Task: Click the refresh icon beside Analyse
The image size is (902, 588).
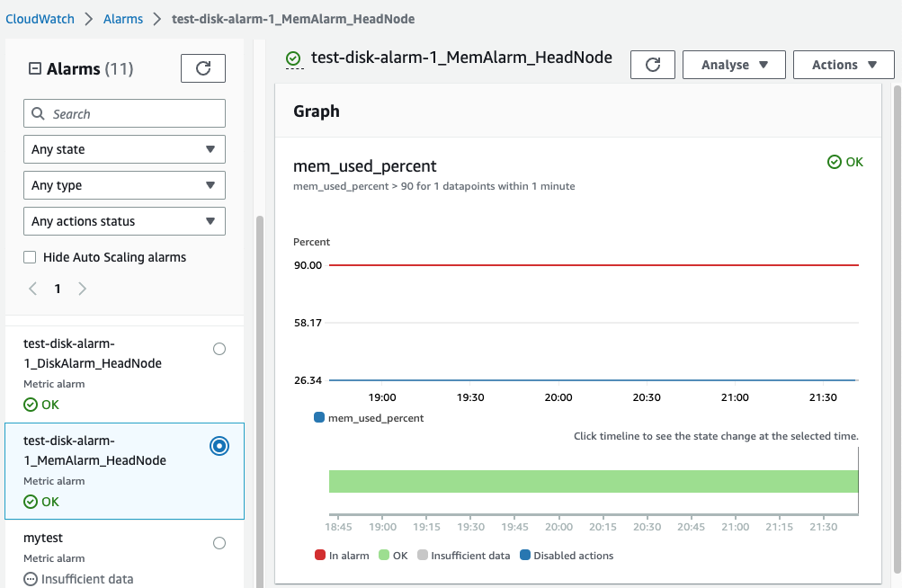Action: click(653, 65)
